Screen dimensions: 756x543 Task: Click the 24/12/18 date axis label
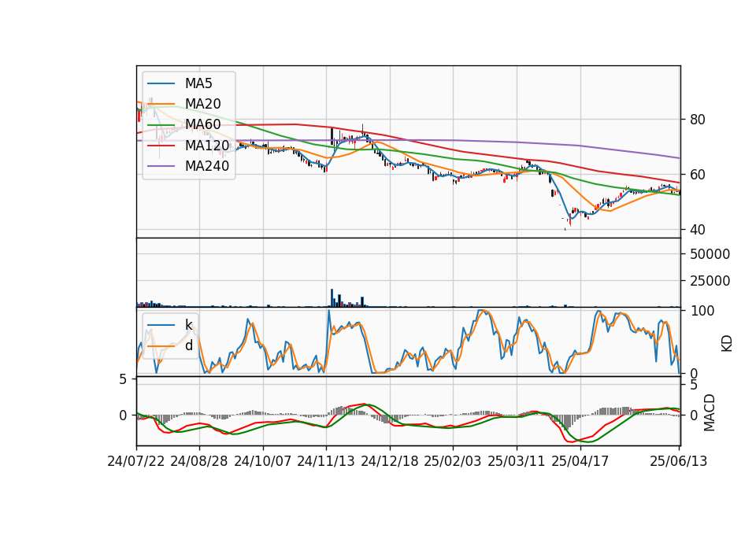coord(390,461)
